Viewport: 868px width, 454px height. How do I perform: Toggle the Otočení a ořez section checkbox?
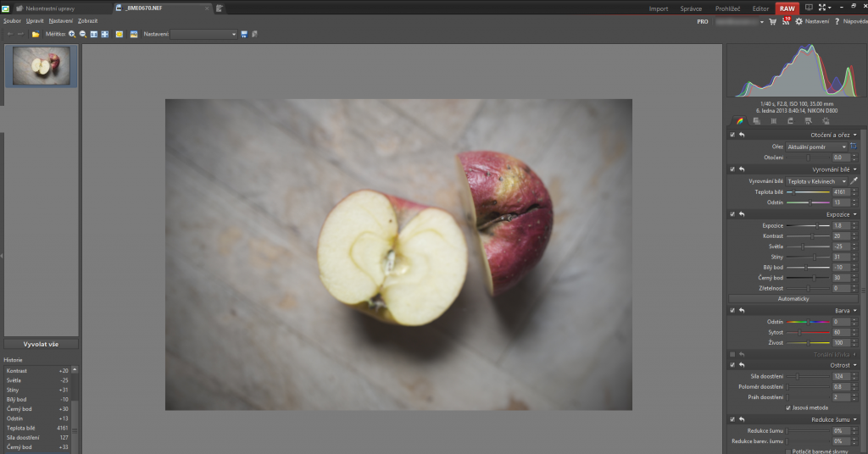click(x=732, y=135)
